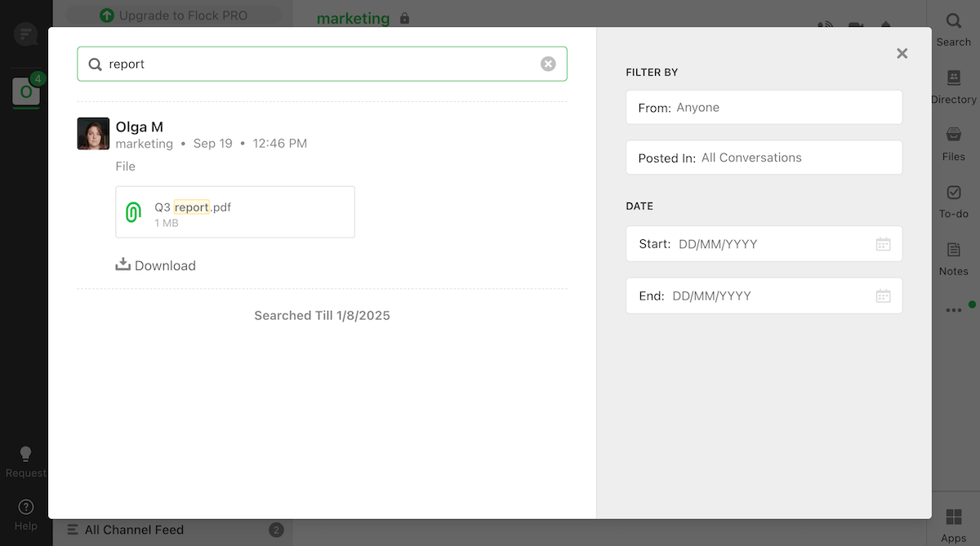Click the Search icon in the right sidebar
Viewport: 980px width, 546px height.
point(953,28)
